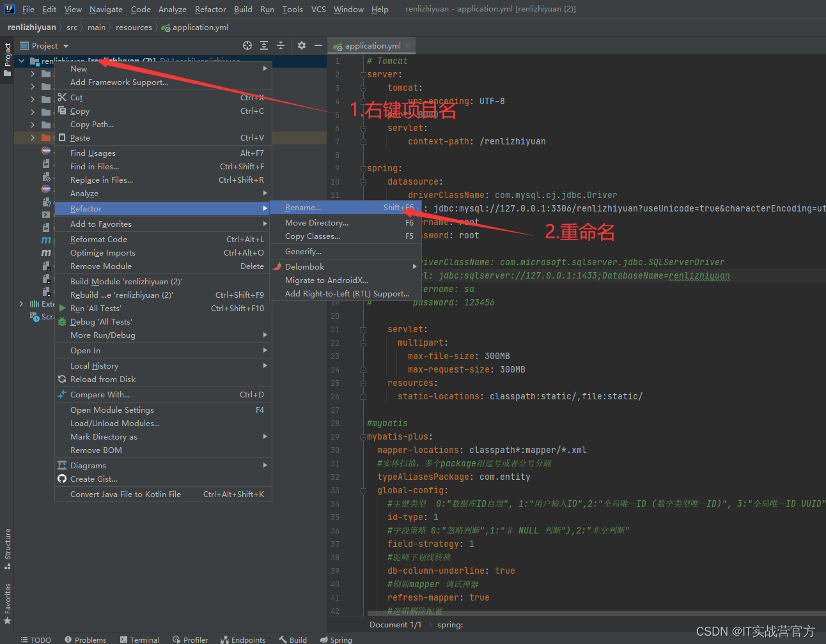Image resolution: width=826 pixels, height=644 pixels.
Task: Select Compare With...
Action: pyautogui.click(x=164, y=395)
